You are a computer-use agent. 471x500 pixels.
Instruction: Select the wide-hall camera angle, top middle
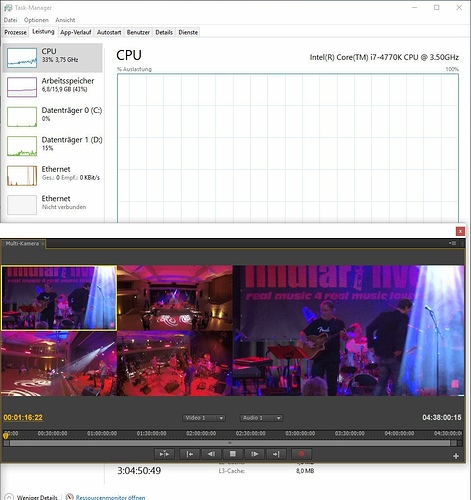[175, 298]
